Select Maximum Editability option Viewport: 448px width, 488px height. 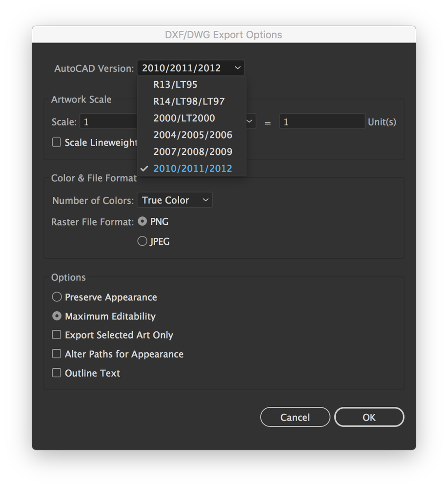(x=57, y=316)
